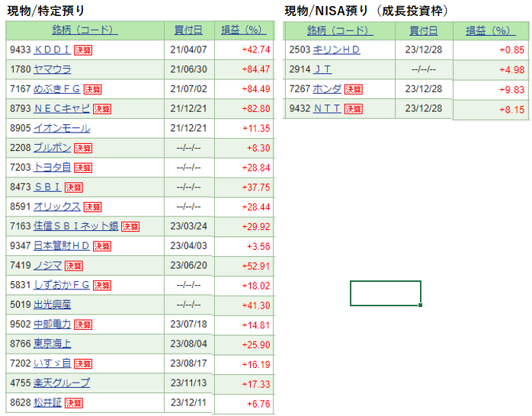Viewport: 532px width, 416px height.
Task: Sort NISA預り table by 損益（%） header
Action: (491, 30)
